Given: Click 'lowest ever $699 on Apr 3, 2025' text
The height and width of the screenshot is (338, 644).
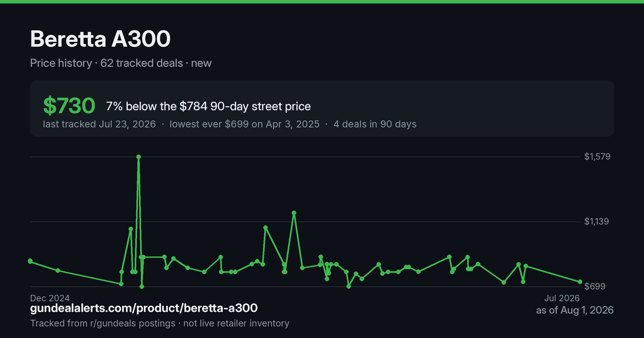Looking at the screenshot, I should coord(244,124).
